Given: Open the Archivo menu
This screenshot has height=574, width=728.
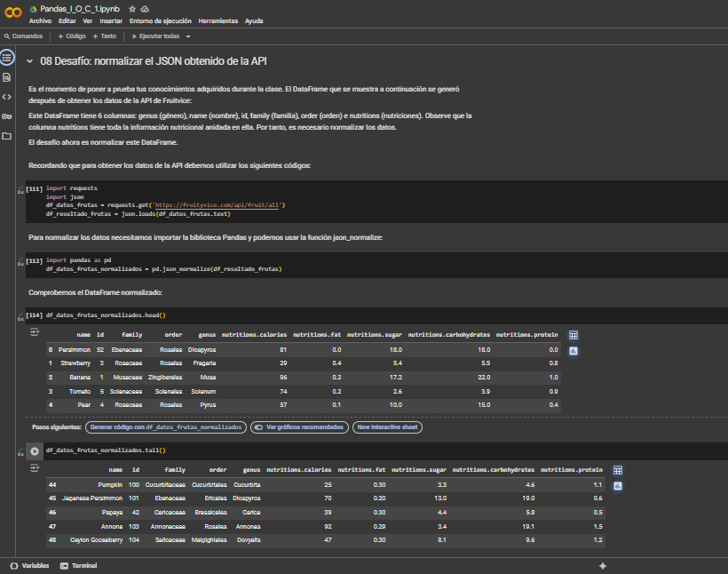Looking at the screenshot, I should [40, 21].
